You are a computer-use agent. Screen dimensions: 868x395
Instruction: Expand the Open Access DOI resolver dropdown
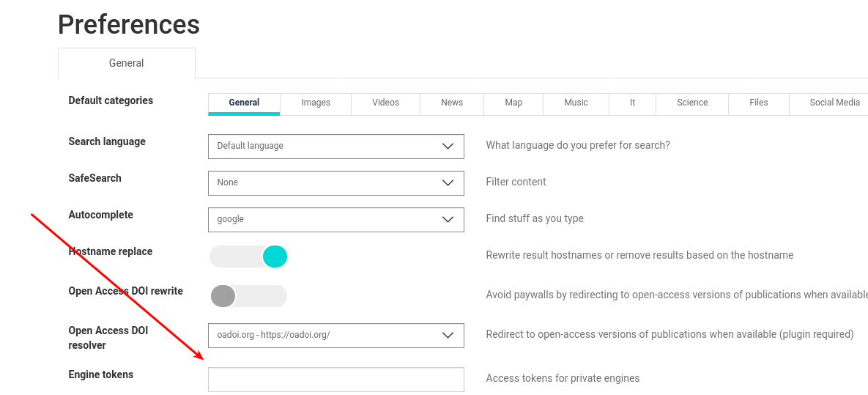[x=335, y=335]
